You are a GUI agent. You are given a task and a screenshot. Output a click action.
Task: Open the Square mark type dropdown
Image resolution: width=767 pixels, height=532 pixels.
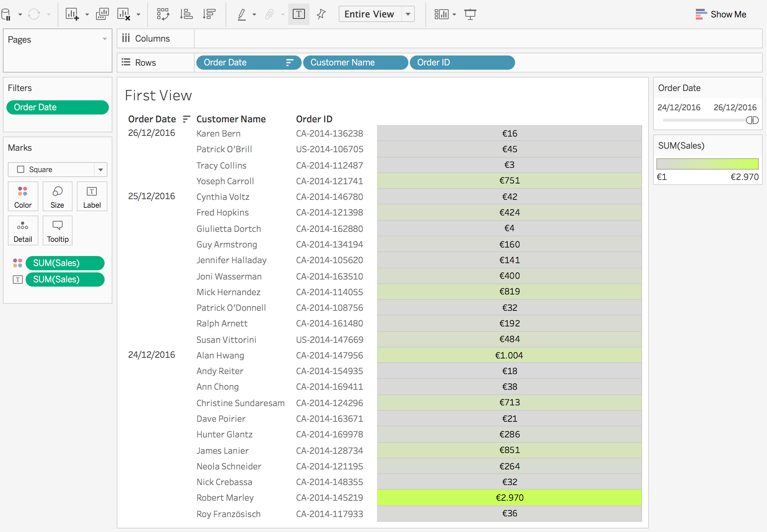[100, 170]
